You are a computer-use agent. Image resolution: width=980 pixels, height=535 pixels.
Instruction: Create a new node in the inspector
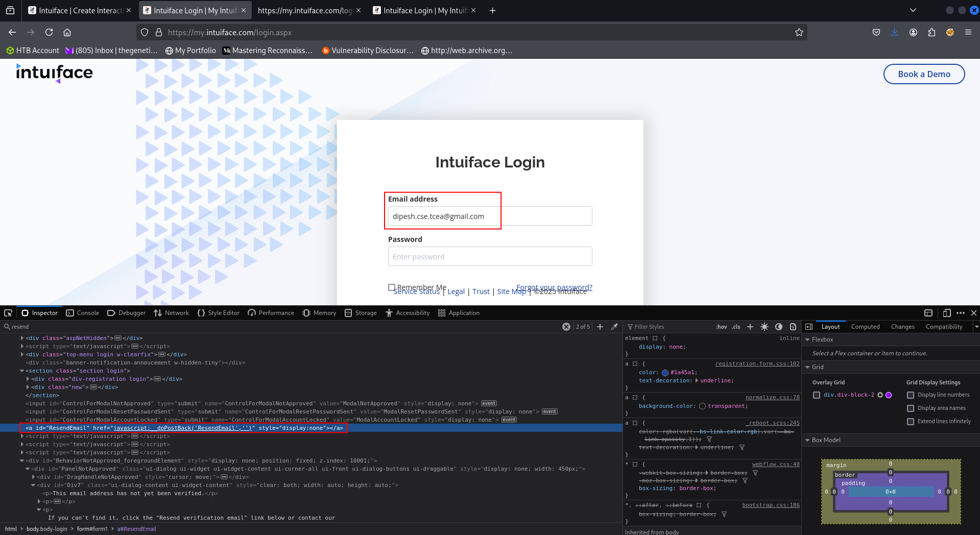(x=600, y=327)
